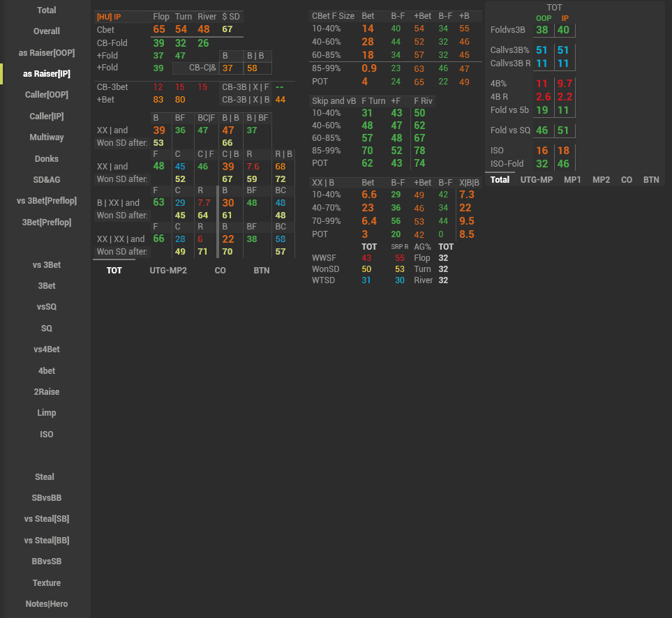Filter left panel by UTG-MP2 position
Screen dimensions: 672x618
[167, 270]
